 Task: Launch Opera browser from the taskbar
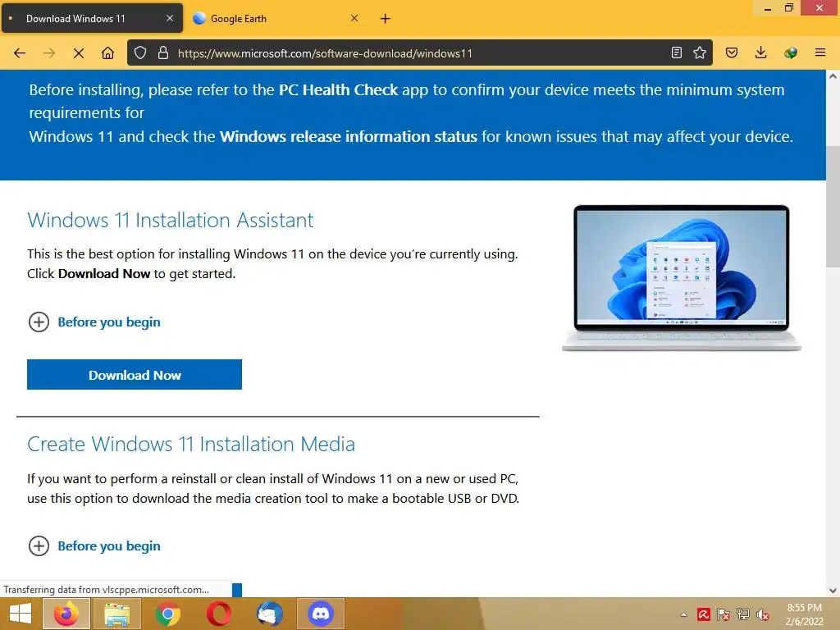[218, 614]
